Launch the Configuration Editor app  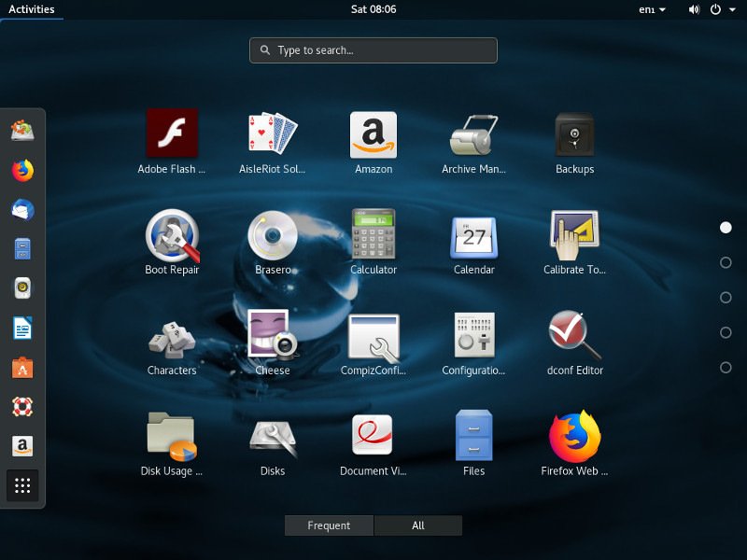pyautogui.click(x=473, y=343)
